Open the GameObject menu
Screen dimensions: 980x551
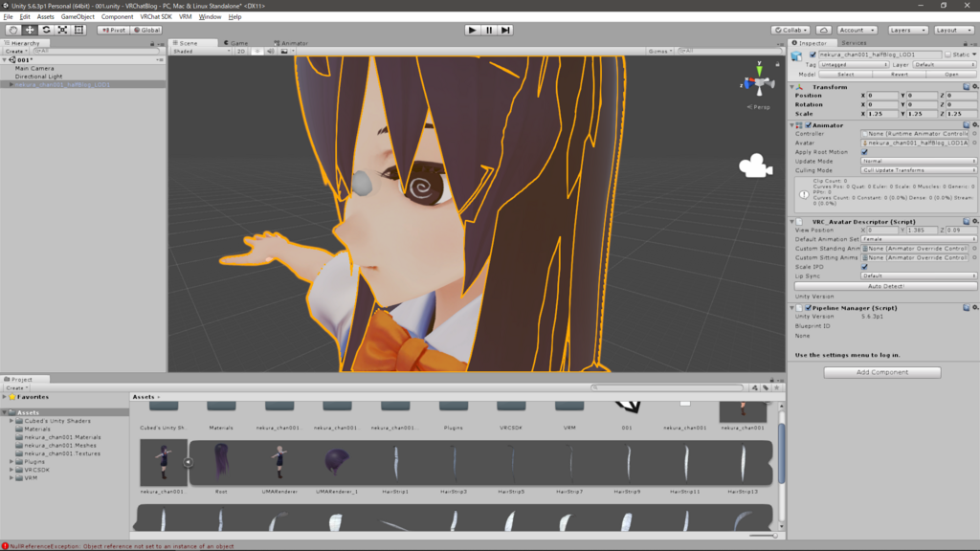click(x=78, y=17)
